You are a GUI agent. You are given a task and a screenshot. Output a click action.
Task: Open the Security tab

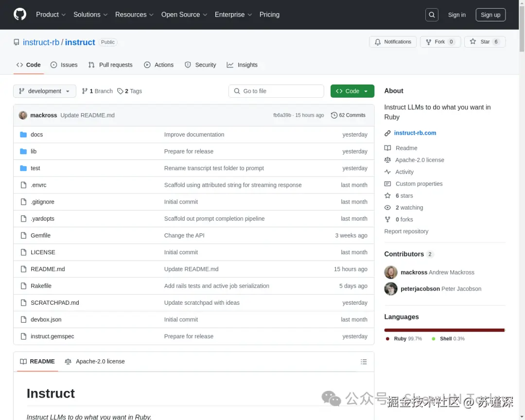pyautogui.click(x=201, y=65)
